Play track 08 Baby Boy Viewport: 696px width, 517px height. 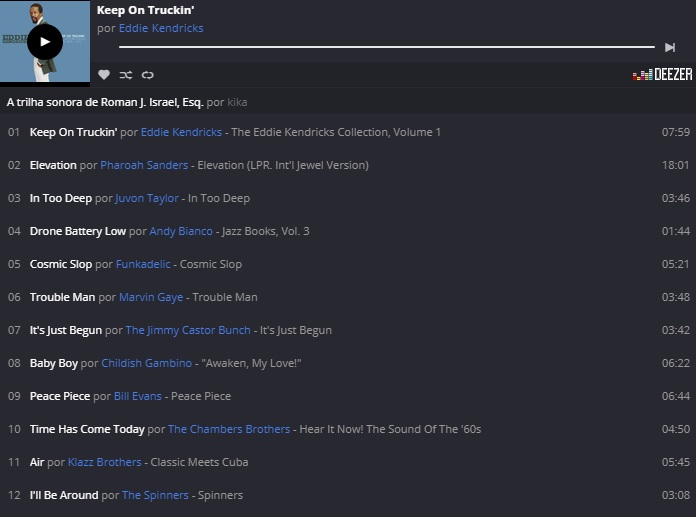pos(54,363)
